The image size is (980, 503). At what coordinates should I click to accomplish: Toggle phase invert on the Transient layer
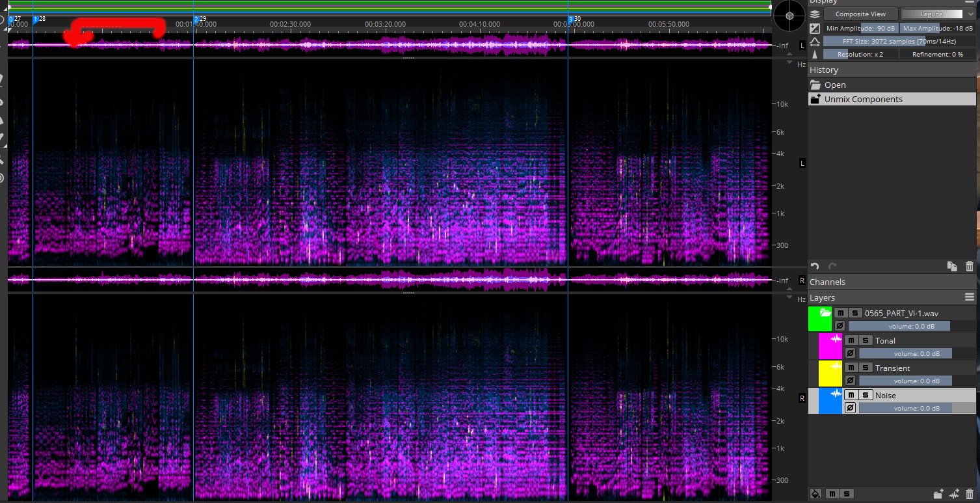pos(850,380)
